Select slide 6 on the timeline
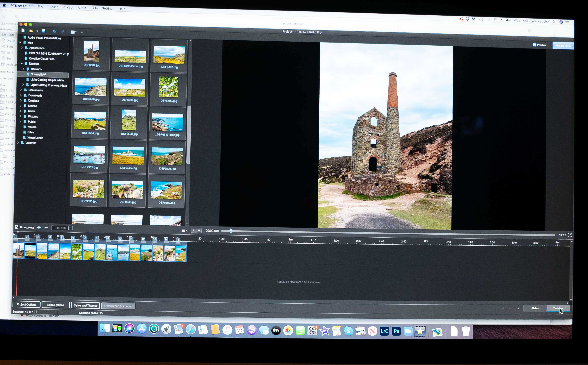The width and height of the screenshot is (588, 365). tap(77, 252)
